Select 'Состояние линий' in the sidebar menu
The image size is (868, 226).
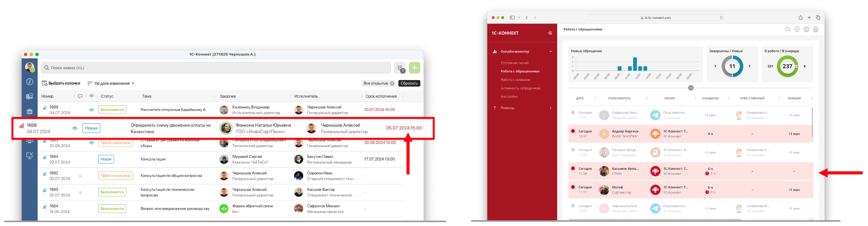pyautogui.click(x=515, y=63)
